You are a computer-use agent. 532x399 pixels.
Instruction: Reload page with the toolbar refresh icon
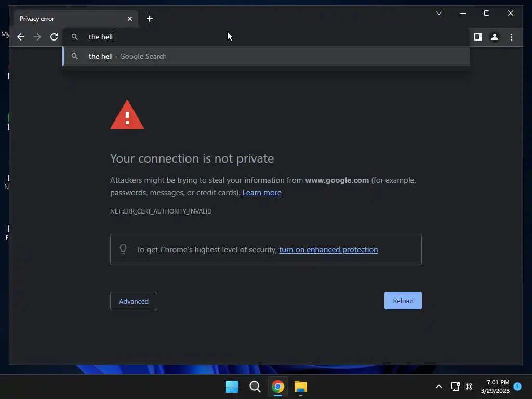tap(54, 37)
